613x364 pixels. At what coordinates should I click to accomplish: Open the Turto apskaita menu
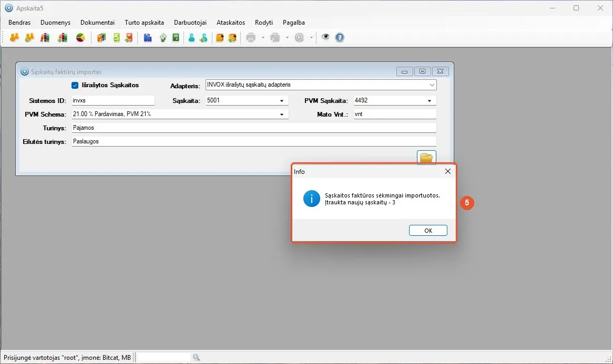144,23
